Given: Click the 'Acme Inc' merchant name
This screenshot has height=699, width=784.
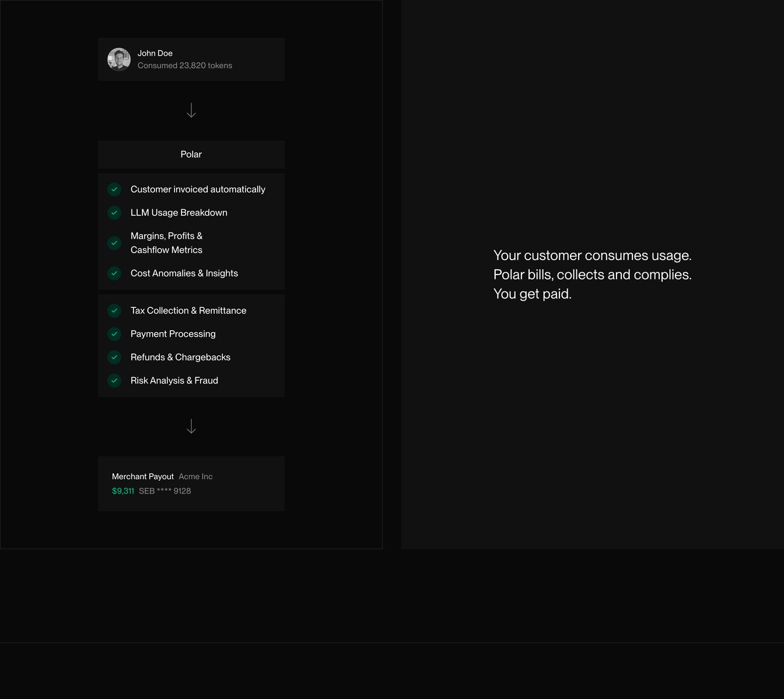Looking at the screenshot, I should 195,476.
